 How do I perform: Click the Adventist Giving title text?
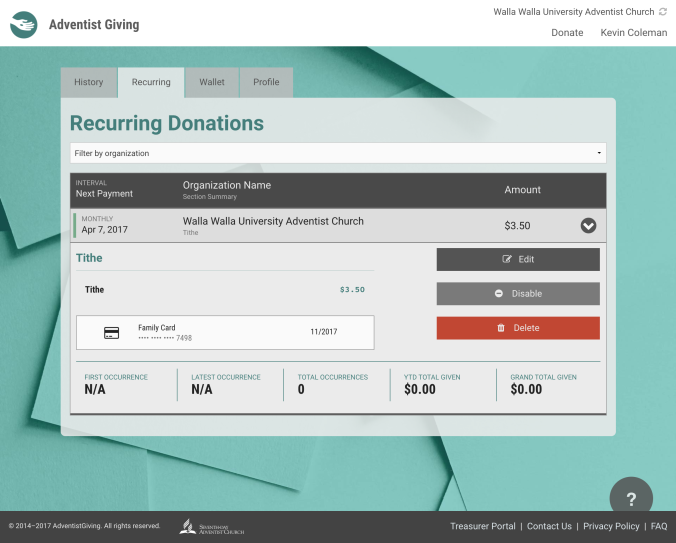coord(94,25)
